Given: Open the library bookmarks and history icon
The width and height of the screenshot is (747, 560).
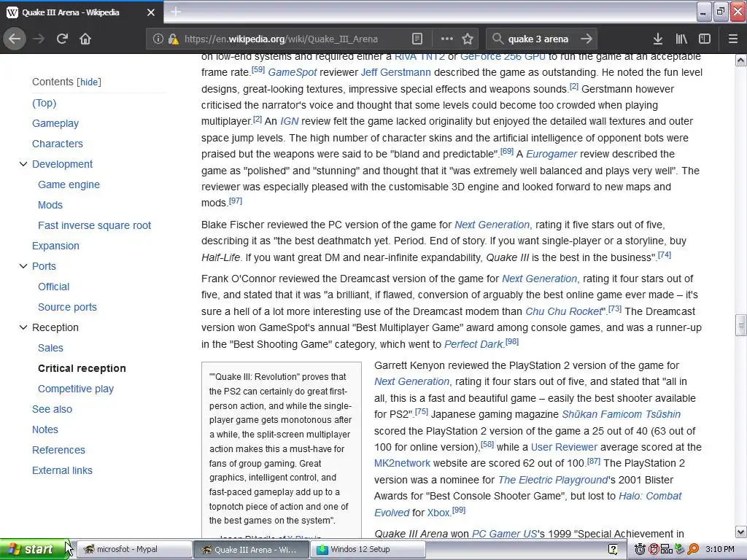Looking at the screenshot, I should pyautogui.click(x=681, y=39).
